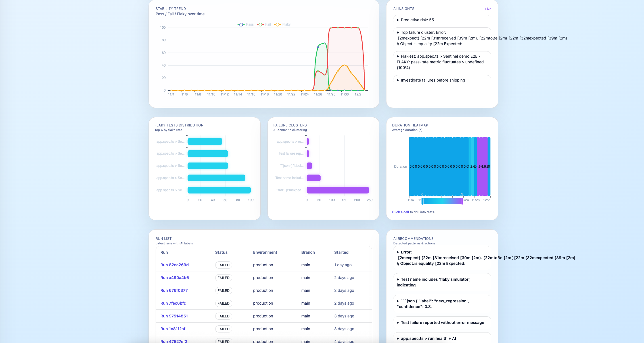Open Run 82ec269d details
The image size is (644, 343).
coord(174,265)
